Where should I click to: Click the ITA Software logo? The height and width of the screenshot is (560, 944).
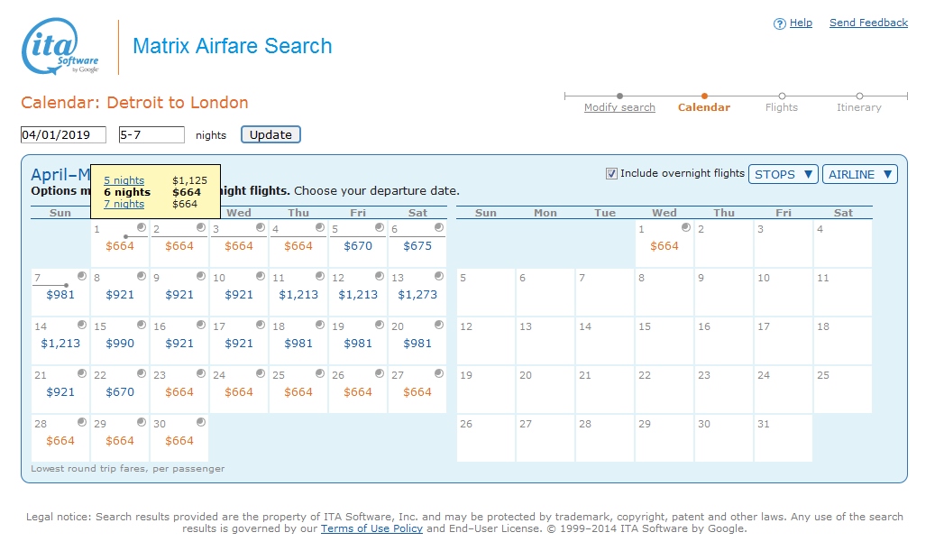click(x=60, y=47)
